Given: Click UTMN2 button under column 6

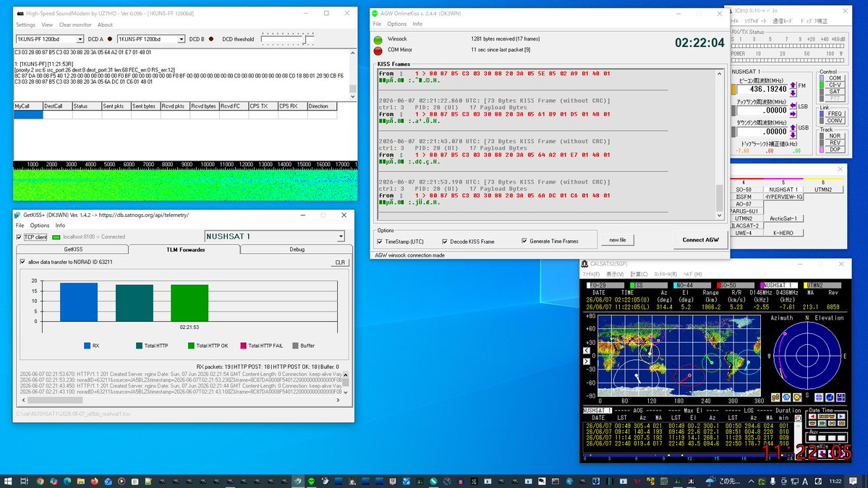Looking at the screenshot, I should coord(823,189).
